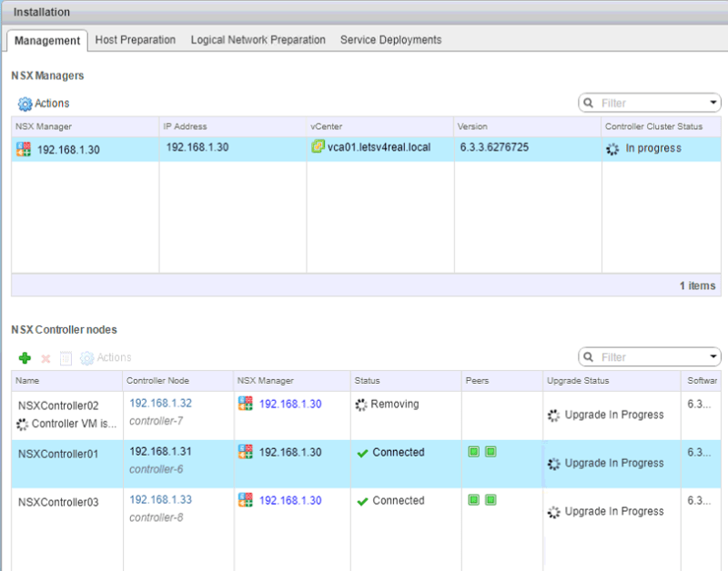Select the NSXController01 row by its name
The height and width of the screenshot is (571, 728).
point(58,454)
